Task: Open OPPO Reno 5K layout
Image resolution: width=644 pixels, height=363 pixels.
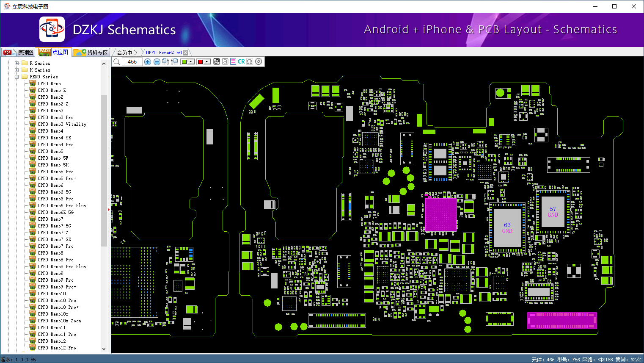Action: point(53,165)
